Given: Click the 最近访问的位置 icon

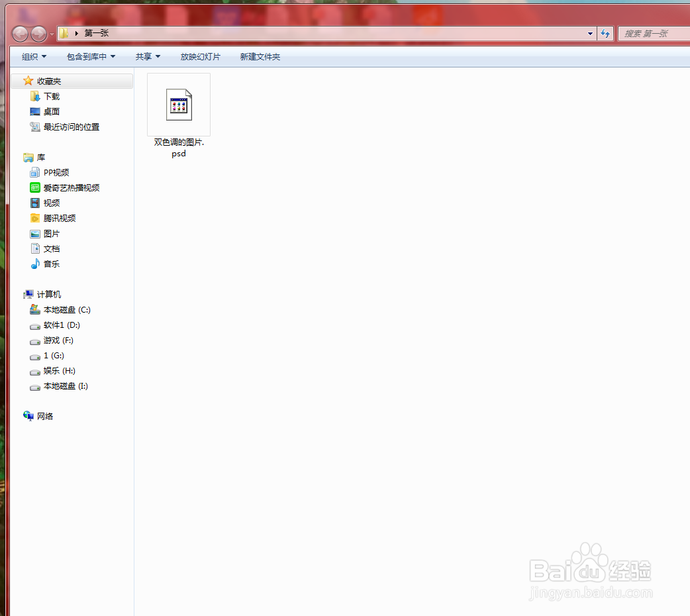Looking at the screenshot, I should point(35,127).
